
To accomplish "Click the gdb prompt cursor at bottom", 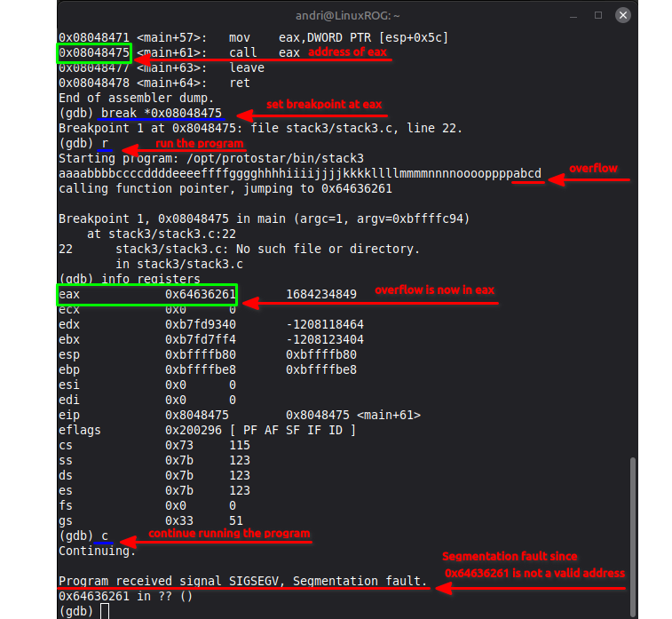I will pos(105,611).
